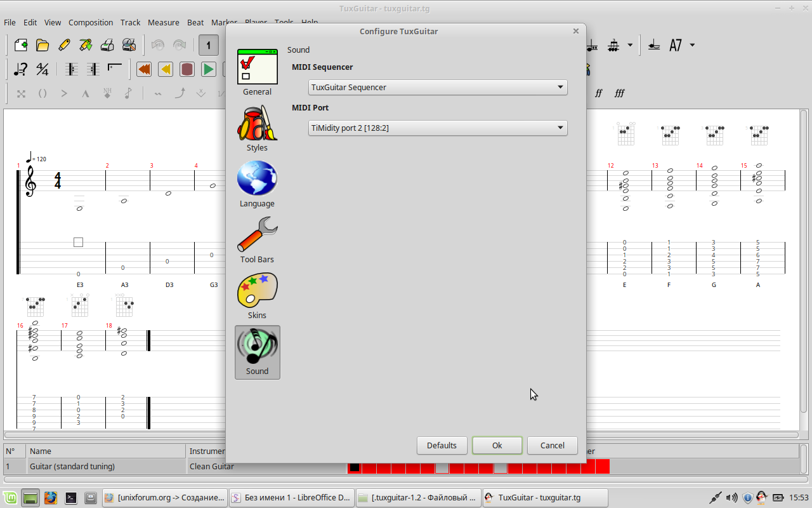Expand MIDI Sequencer dropdown

[x=438, y=87]
